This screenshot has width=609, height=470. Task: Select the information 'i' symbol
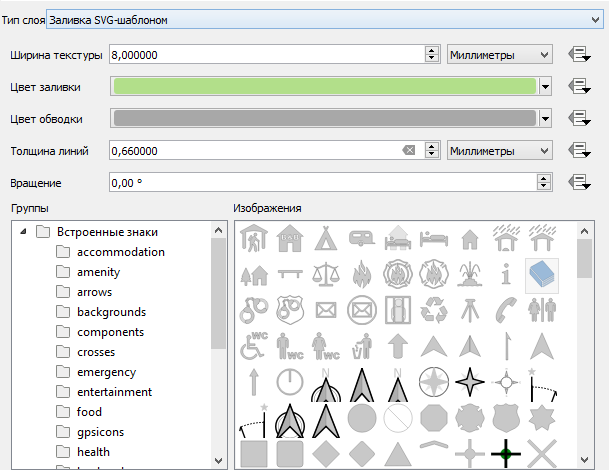tap(505, 274)
